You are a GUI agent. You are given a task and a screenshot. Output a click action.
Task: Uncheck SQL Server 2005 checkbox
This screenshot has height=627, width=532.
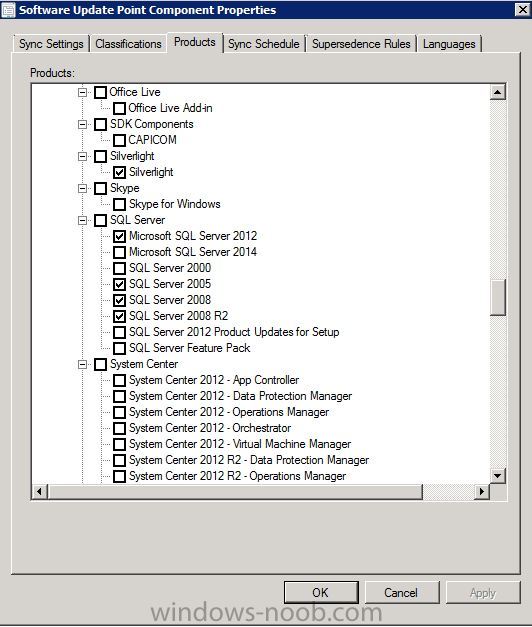[x=119, y=284]
